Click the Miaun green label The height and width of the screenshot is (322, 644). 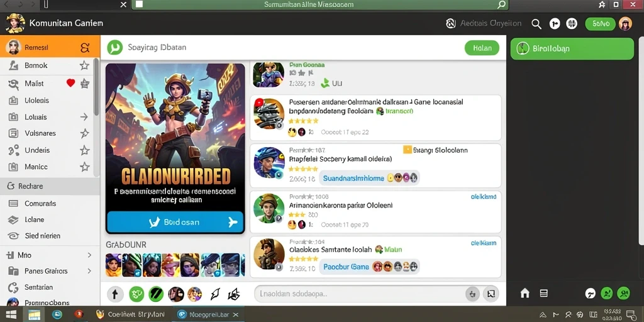pyautogui.click(x=393, y=249)
